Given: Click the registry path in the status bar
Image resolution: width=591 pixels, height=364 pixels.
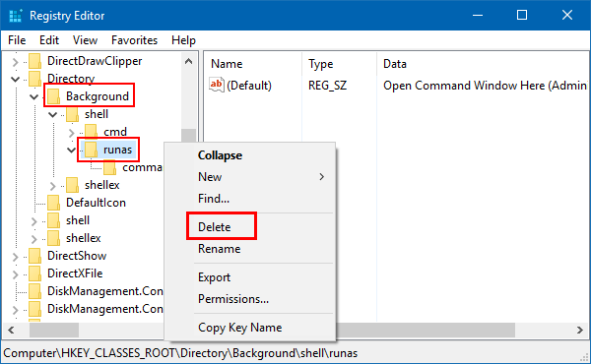Looking at the screenshot, I should pos(180,353).
